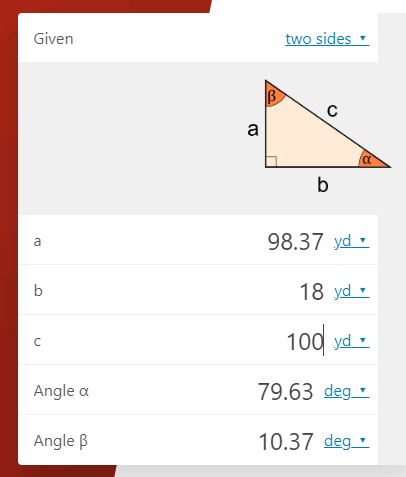Screen dimensions: 406x477
Task: Click the β angle marker in triangle diagram
Action: (274, 96)
